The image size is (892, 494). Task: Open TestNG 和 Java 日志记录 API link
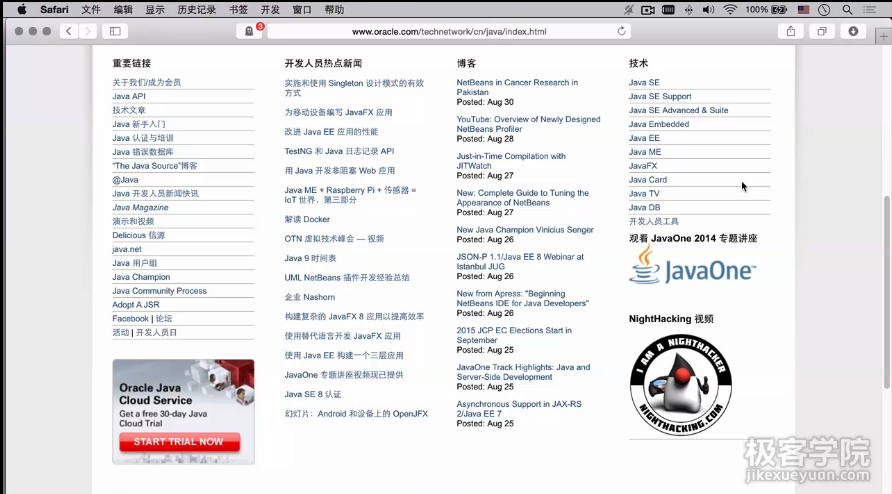pos(339,151)
